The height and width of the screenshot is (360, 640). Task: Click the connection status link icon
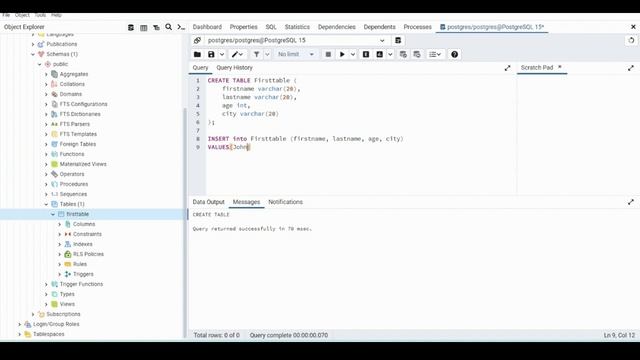198,40
